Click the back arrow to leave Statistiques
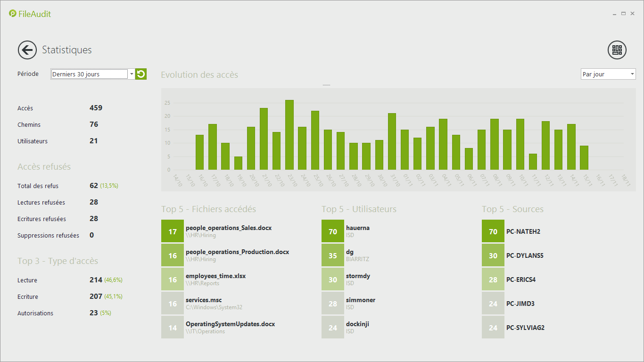 pyautogui.click(x=27, y=50)
